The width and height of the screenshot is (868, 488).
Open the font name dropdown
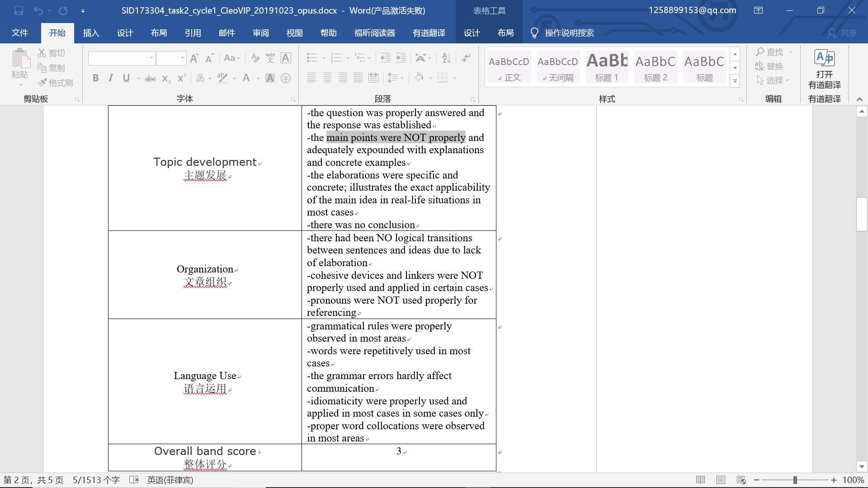click(151, 58)
